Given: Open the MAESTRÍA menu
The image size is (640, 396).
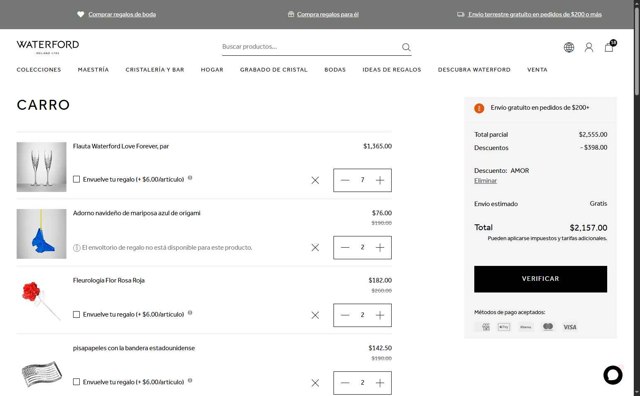Looking at the screenshot, I should pos(93,70).
